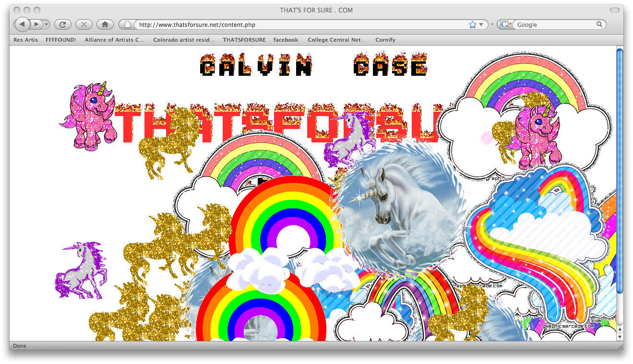This screenshot has width=633, height=364.
Task: Go to the Home page icon
Action: coord(105,24)
